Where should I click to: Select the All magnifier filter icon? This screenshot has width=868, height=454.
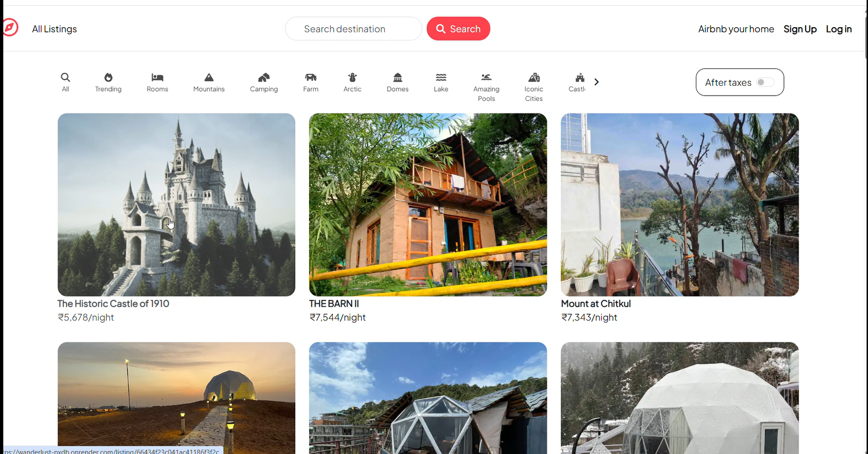66,77
